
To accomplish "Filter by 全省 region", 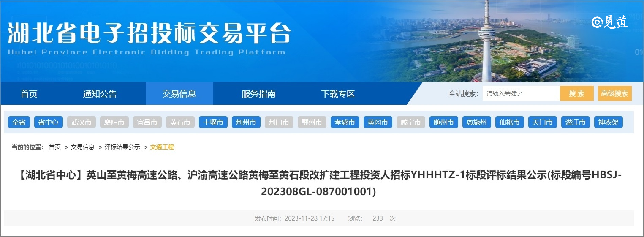I will pyautogui.click(x=19, y=123).
